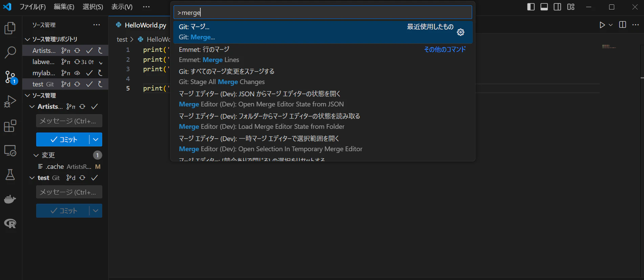Select Load Merge Editor State from Folder
Viewport: 644px width, 280px height.
(323, 121)
